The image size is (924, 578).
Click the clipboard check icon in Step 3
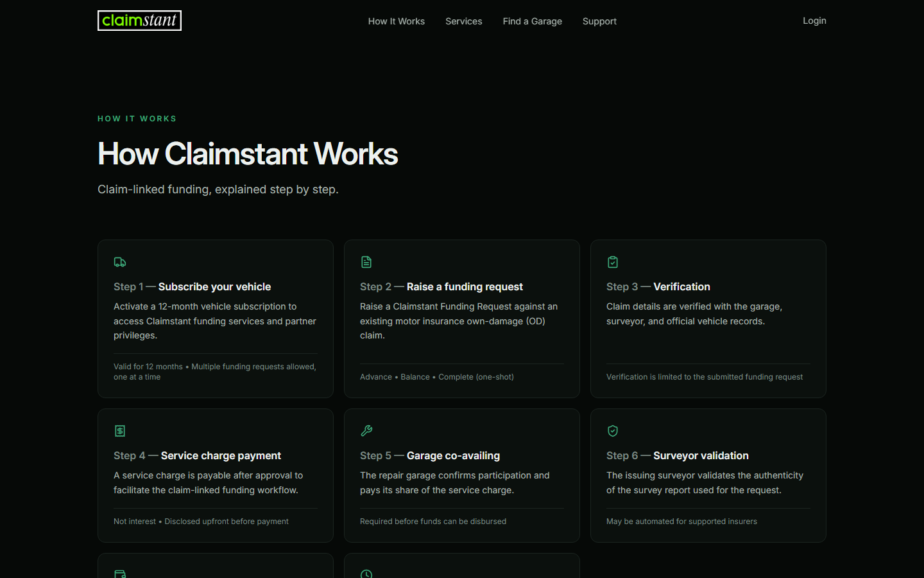click(613, 262)
